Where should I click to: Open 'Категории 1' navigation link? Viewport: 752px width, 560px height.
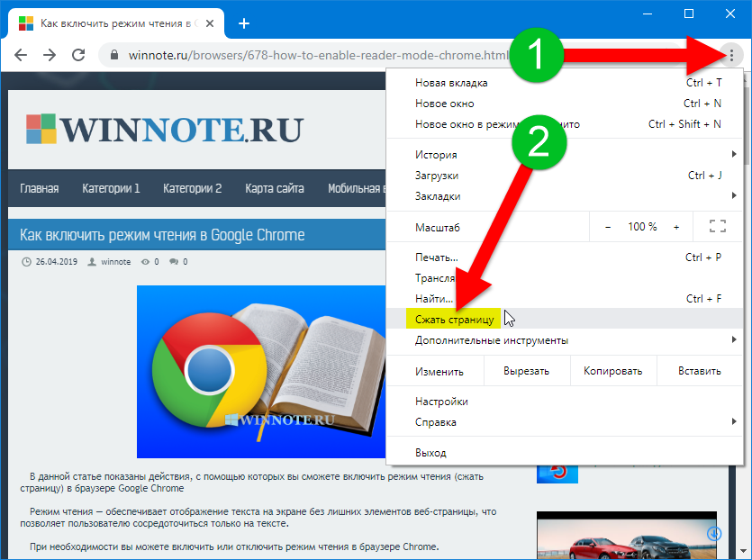coord(111,188)
